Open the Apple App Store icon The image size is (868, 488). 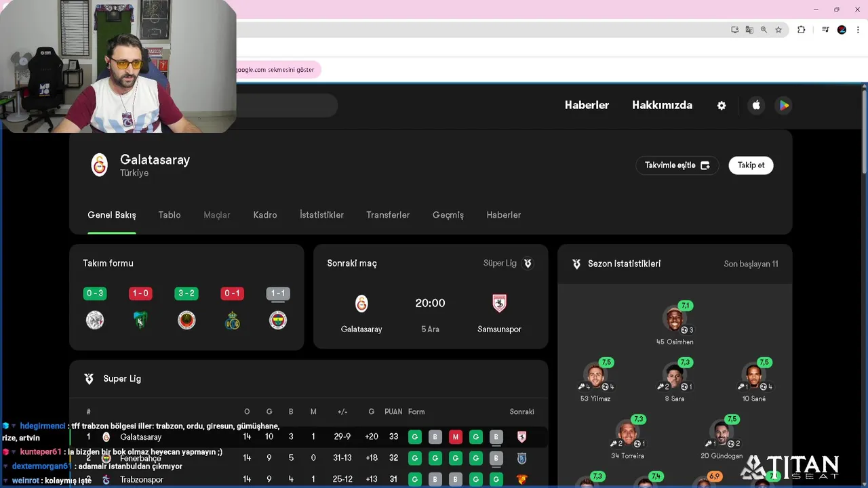(x=756, y=105)
